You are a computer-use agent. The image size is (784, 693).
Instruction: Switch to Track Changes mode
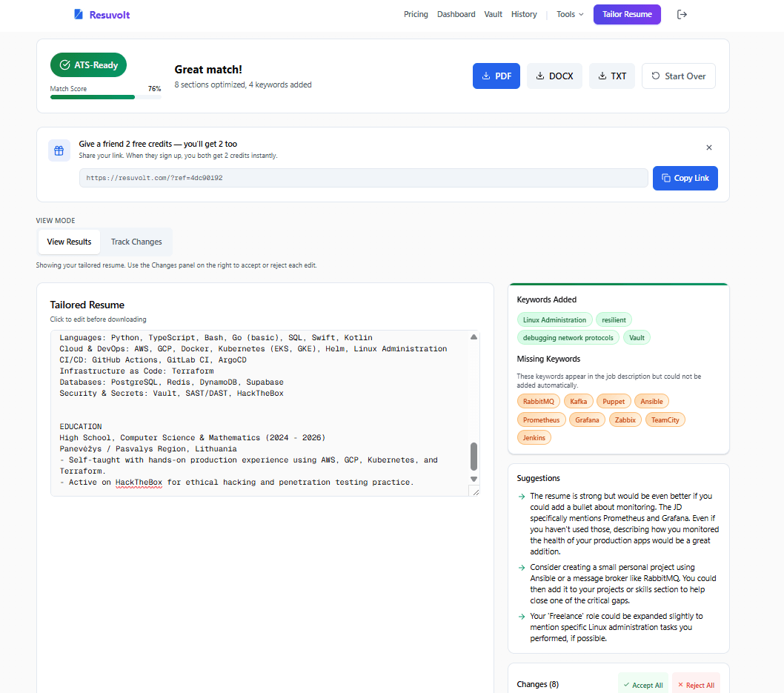click(x=136, y=241)
